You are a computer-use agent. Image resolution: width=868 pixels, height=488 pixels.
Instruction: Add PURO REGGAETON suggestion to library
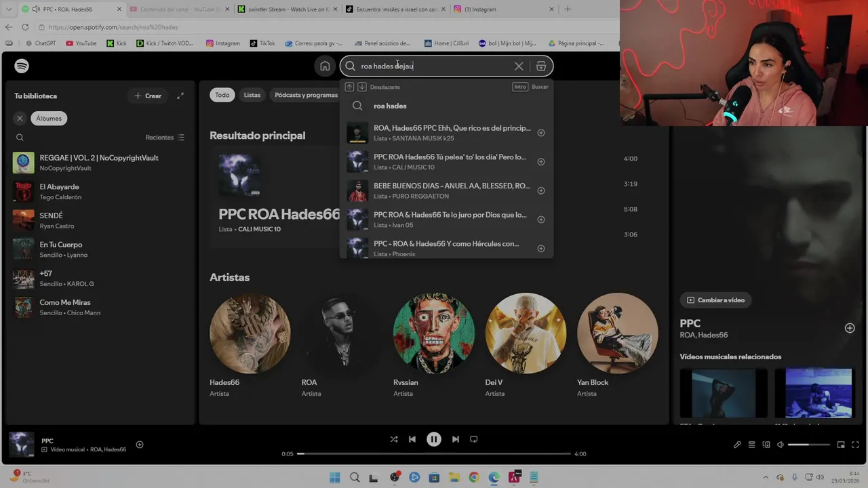pyautogui.click(x=541, y=190)
